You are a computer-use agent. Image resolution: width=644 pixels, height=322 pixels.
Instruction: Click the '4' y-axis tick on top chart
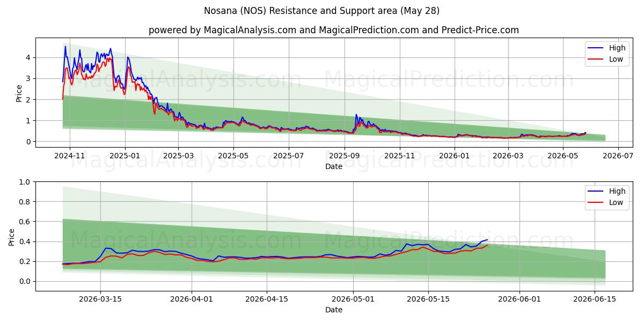pos(28,57)
